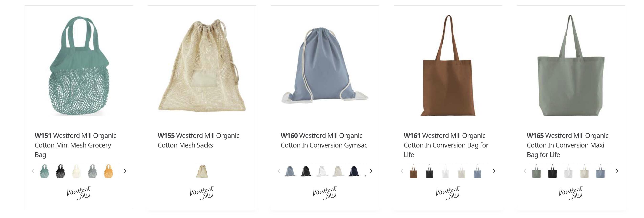Select the orange W151 mesh bag swatch
Image resolution: width=644 pixels, height=218 pixels.
click(108, 171)
